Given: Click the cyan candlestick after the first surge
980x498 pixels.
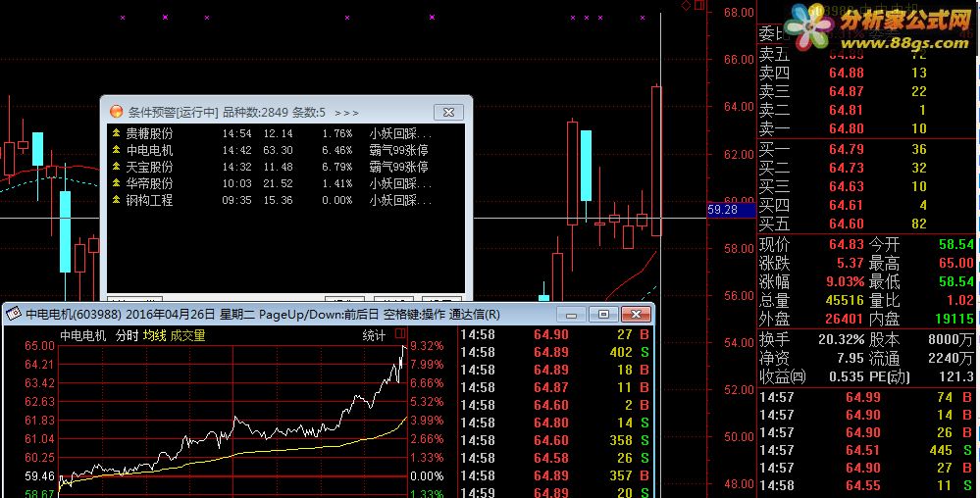Looking at the screenshot, I should coord(586,166).
